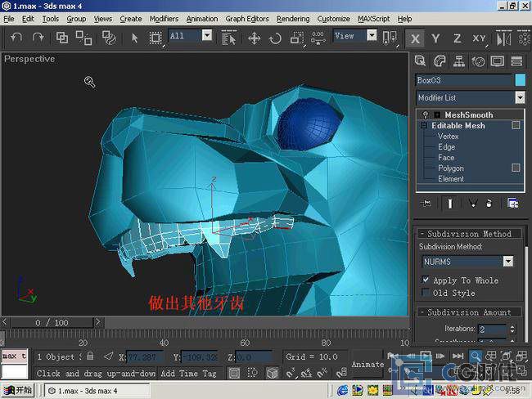Collapse the Subdivision Method rollout
Screen dimensions: 532x399
click(470, 234)
